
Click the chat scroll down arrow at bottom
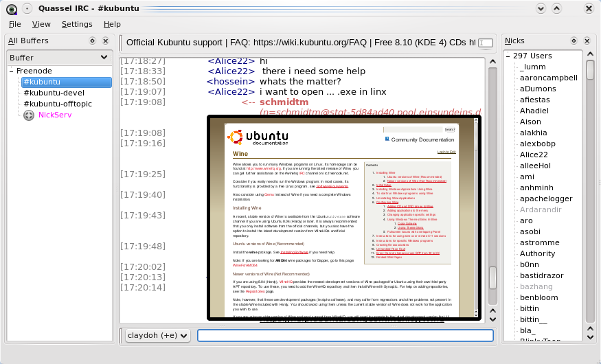click(493, 319)
